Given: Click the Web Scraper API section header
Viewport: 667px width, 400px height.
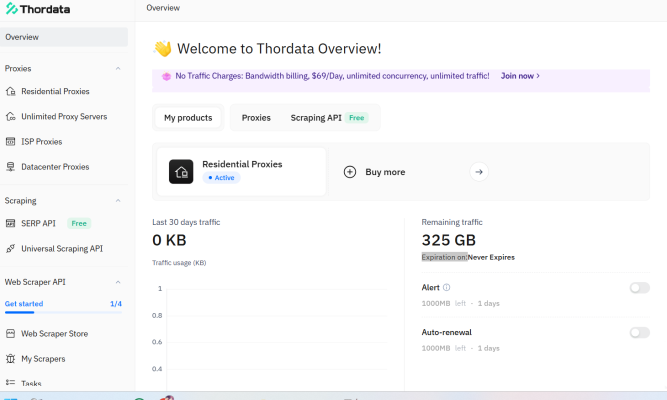Looking at the screenshot, I should coord(35,282).
